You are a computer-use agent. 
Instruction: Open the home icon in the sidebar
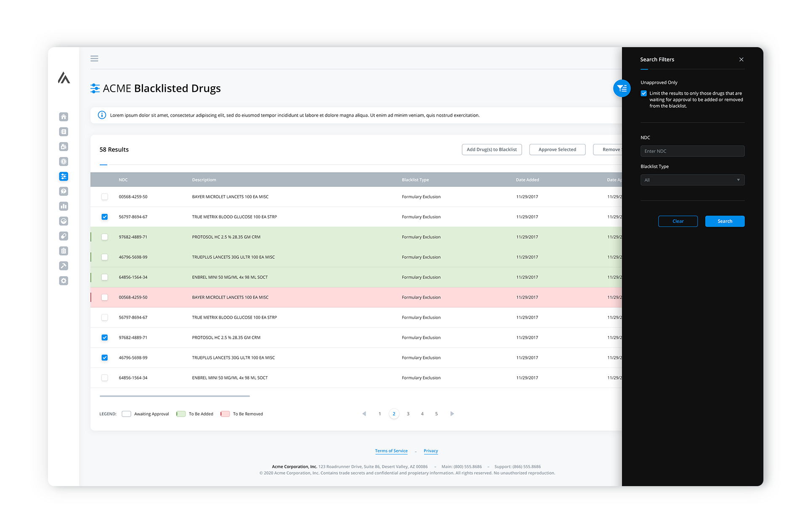pyautogui.click(x=64, y=117)
